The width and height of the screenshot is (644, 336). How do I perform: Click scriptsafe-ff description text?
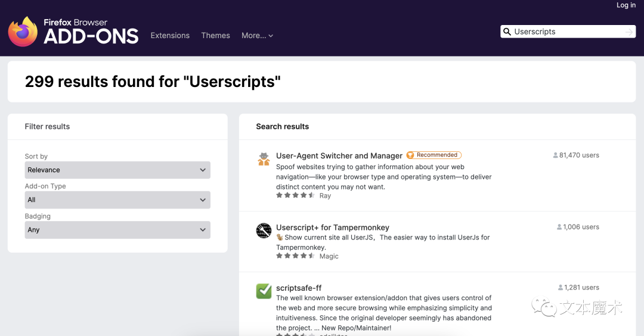383,313
